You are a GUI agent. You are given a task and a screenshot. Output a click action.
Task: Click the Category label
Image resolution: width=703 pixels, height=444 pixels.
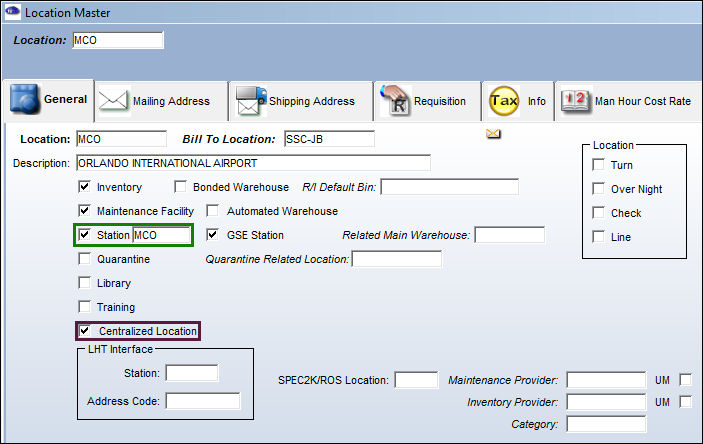pyautogui.click(x=534, y=424)
